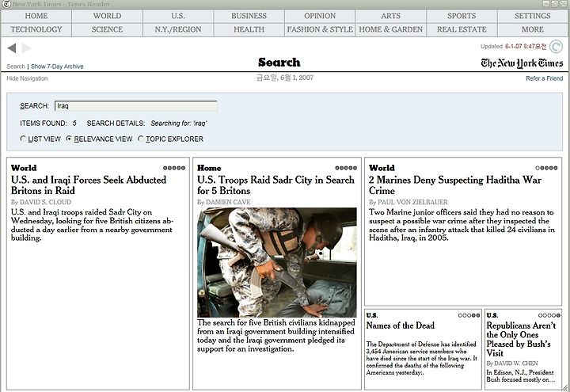
Task: Click the Times Reader app icon in title bar
Action: click(6, 5)
